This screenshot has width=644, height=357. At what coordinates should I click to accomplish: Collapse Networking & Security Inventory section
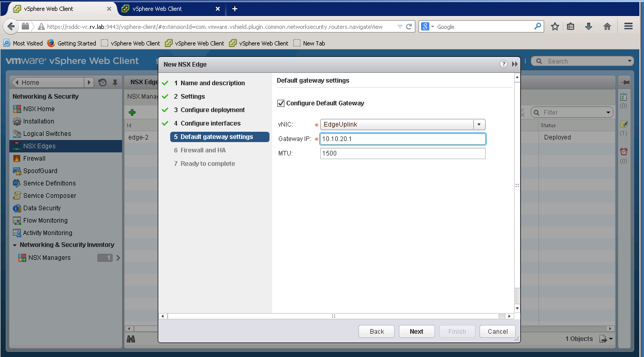(15, 245)
